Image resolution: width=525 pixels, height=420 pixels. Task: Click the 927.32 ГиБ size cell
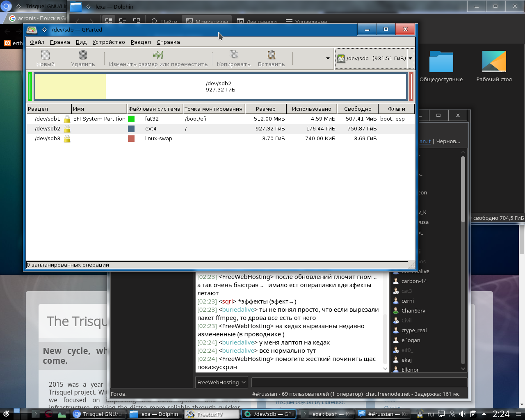point(270,128)
